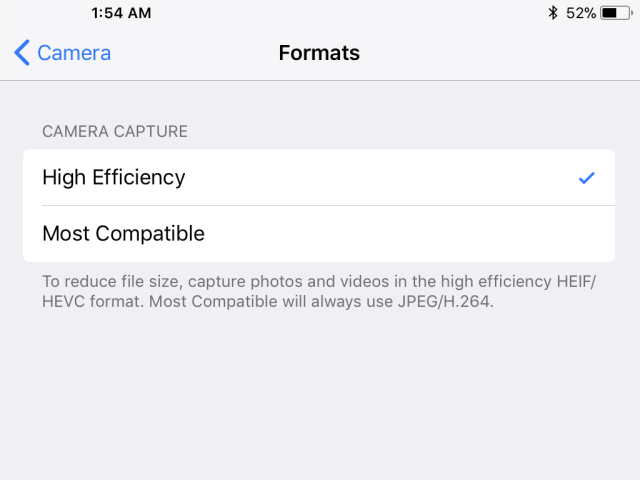Image resolution: width=640 pixels, height=480 pixels.
Task: Tap empty right side of Most Compatible row
Action: [x=449, y=234]
